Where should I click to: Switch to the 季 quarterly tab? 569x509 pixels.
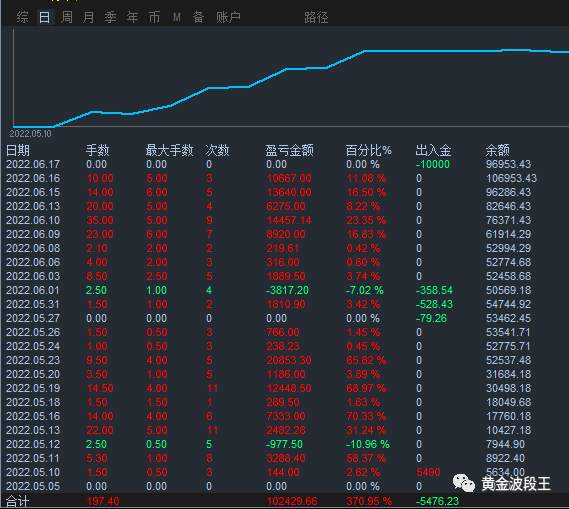pos(110,17)
